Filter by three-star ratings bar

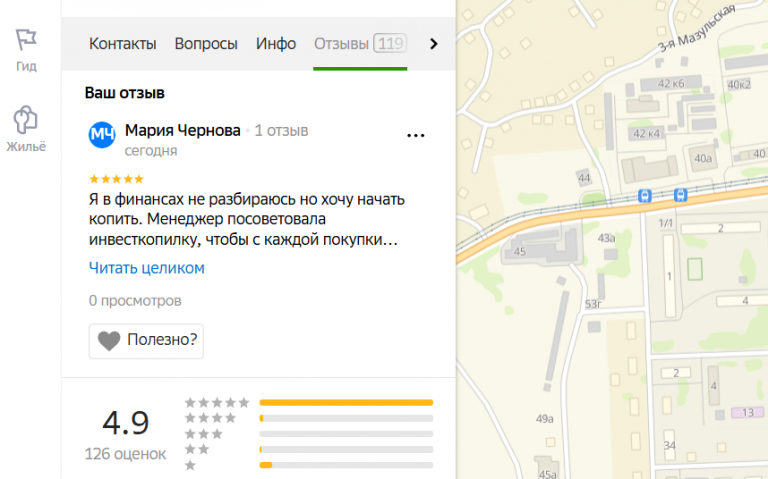[x=346, y=434]
